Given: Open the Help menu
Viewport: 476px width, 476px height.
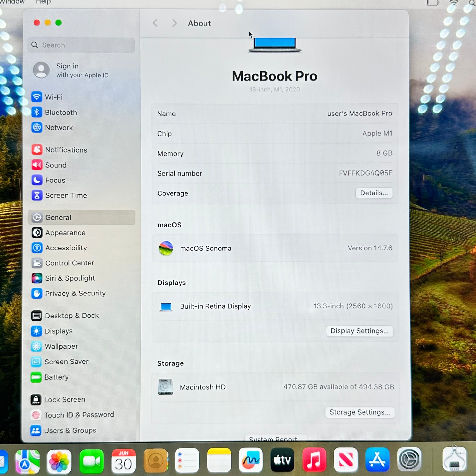Looking at the screenshot, I should click(43, 2).
